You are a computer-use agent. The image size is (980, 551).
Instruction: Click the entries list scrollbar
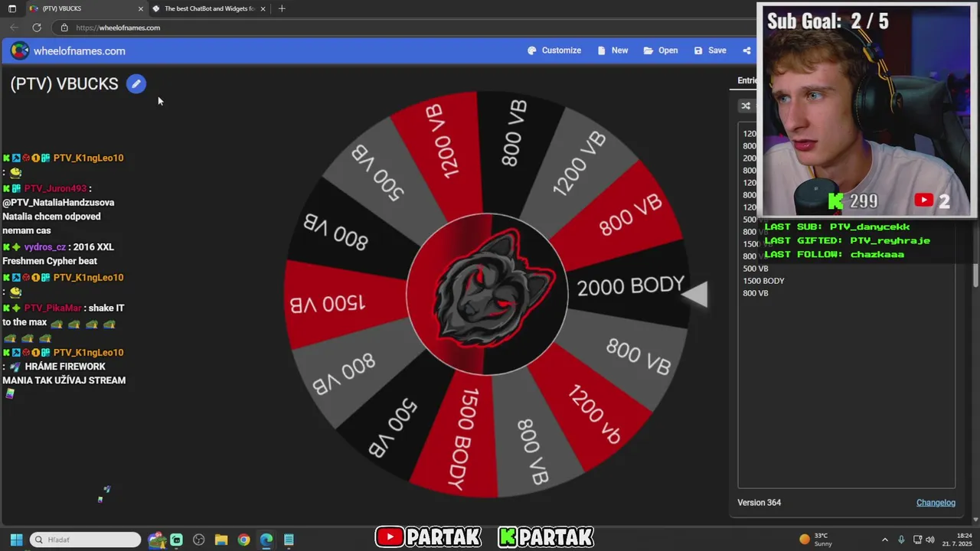pos(975,275)
